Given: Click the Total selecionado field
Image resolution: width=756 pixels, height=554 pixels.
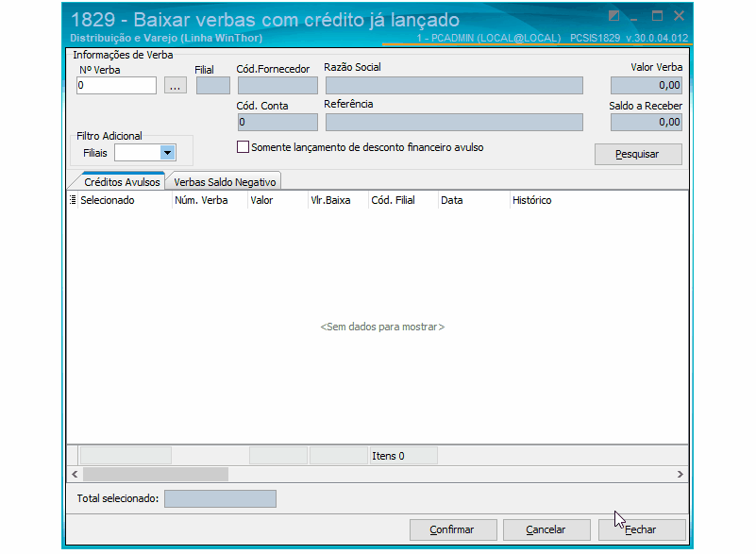Looking at the screenshot, I should (220, 498).
